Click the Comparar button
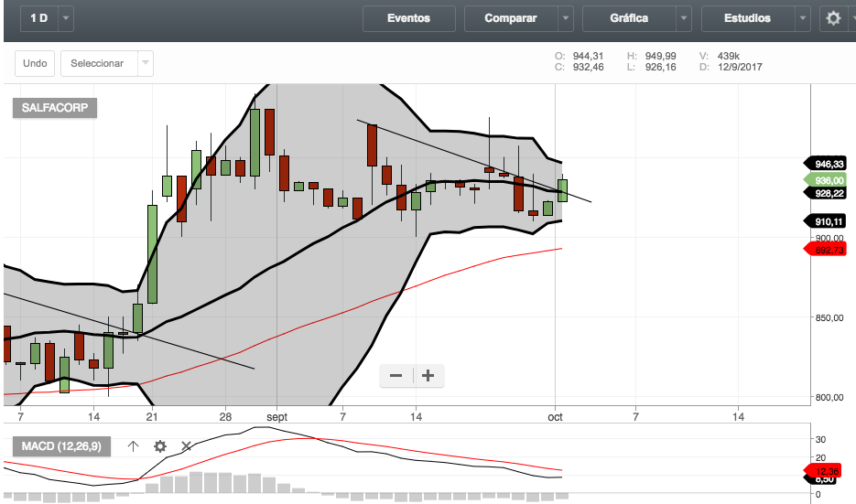The width and height of the screenshot is (856, 504). point(511,18)
